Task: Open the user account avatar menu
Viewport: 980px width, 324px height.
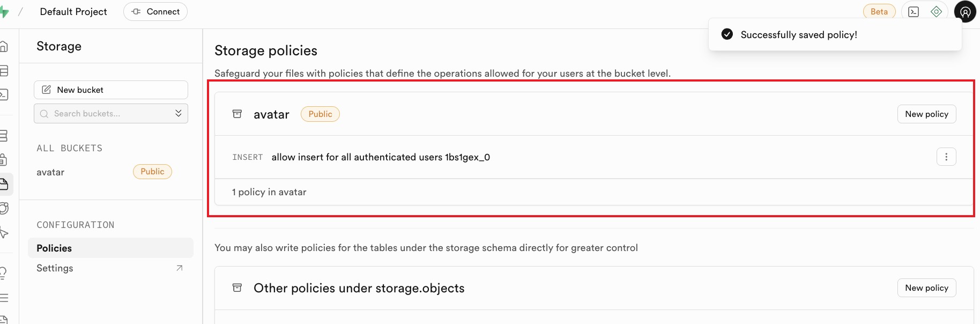Action: click(x=965, y=12)
